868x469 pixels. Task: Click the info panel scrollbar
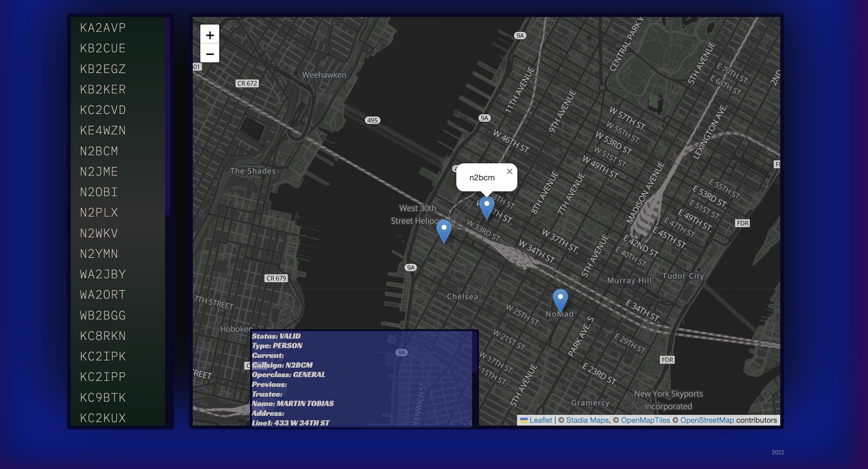(x=475, y=352)
